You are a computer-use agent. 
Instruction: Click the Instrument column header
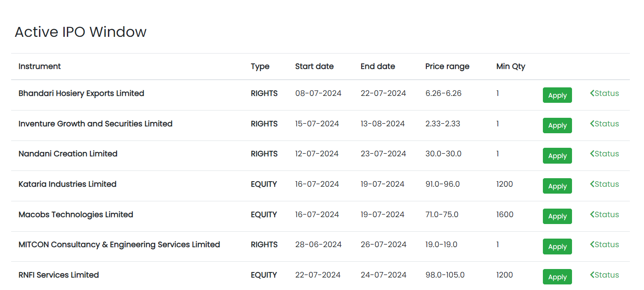click(39, 66)
